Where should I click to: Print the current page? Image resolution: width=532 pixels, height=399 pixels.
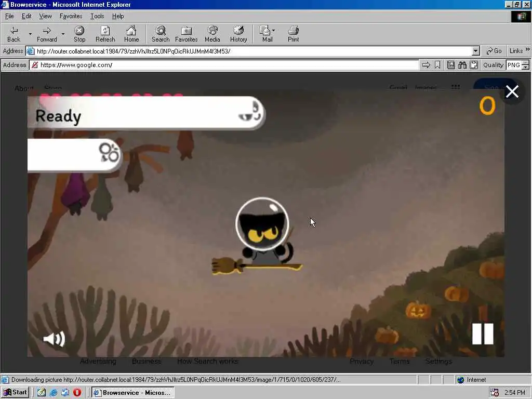[294, 34]
